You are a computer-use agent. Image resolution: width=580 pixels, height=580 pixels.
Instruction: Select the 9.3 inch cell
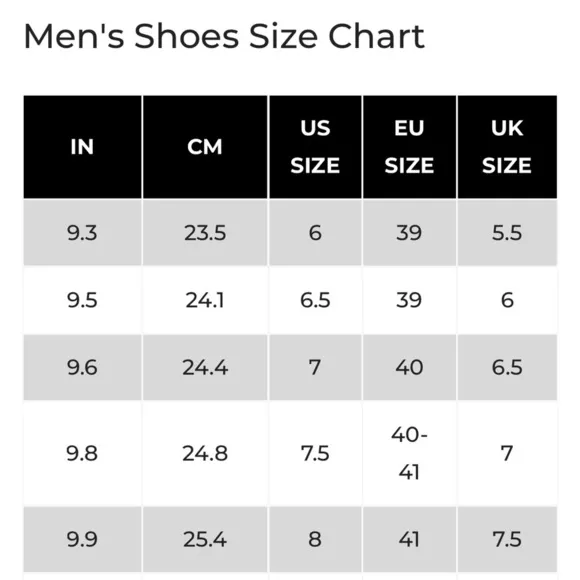[x=82, y=233]
